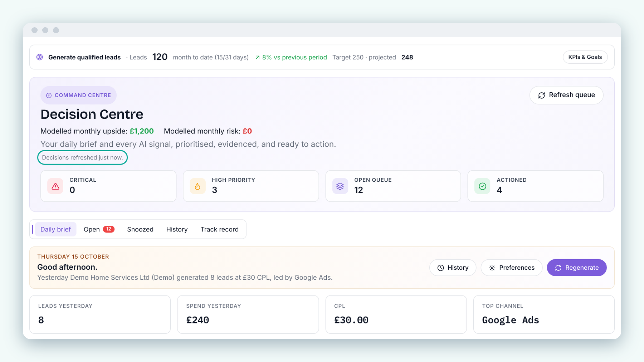The height and width of the screenshot is (362, 644).
Task: Click the target icon beside Generate qualified leads
Action: 40,57
